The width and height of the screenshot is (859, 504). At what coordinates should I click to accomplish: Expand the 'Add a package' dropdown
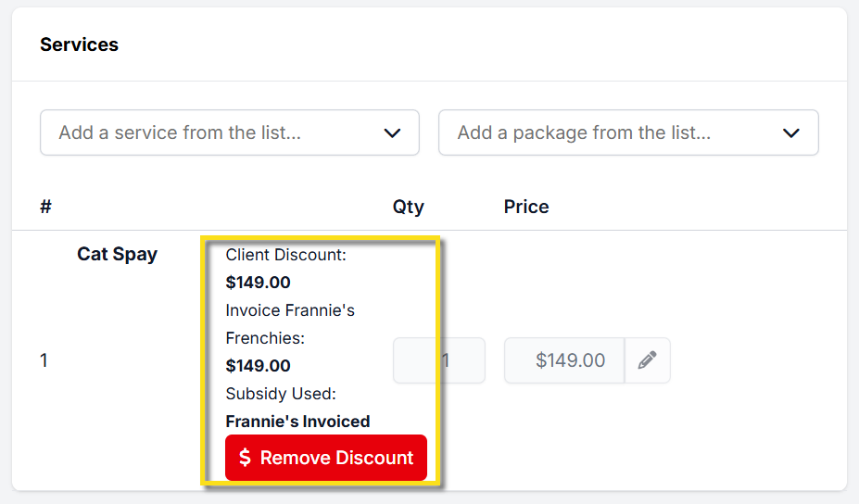(627, 132)
